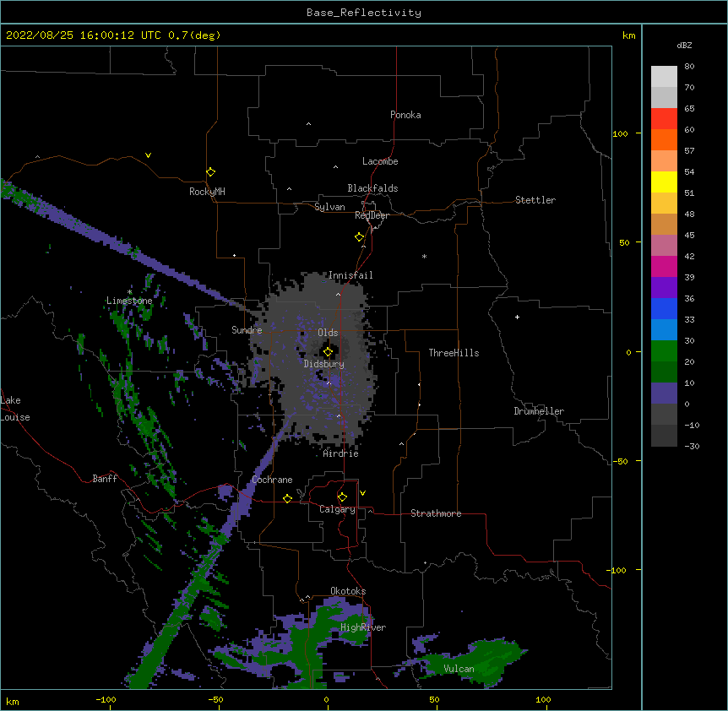Select the slate purple 0-10 dBZ swatch
Screen dimensions: 728x711
pos(664,393)
